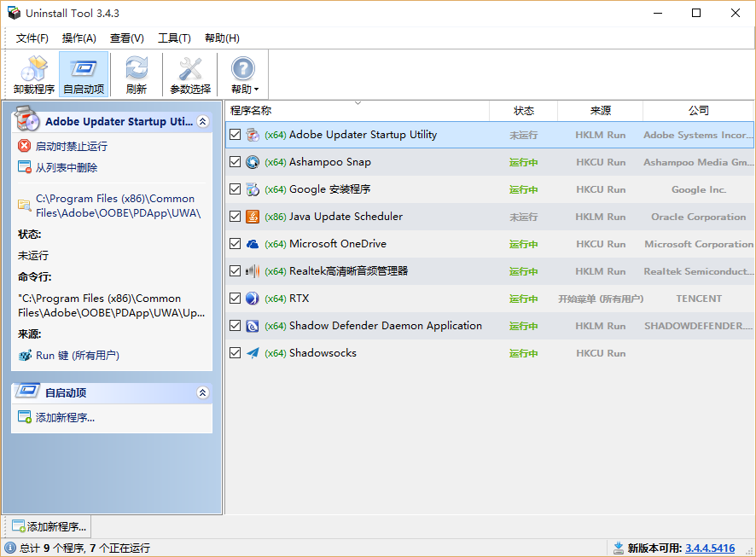The width and height of the screenshot is (756, 557).
Task: Open Preferences (参数选择) wrench icon
Action: click(x=190, y=68)
